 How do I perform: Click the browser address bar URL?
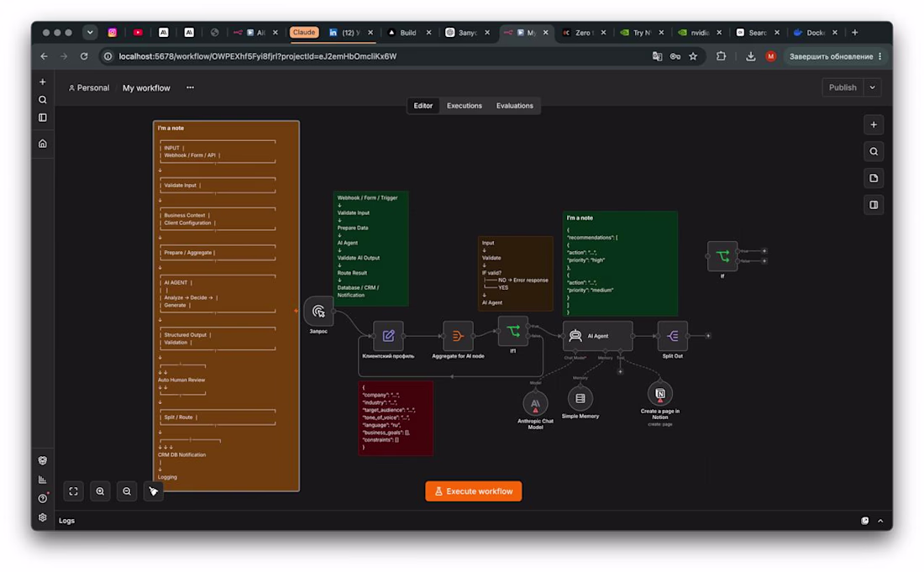(x=258, y=56)
